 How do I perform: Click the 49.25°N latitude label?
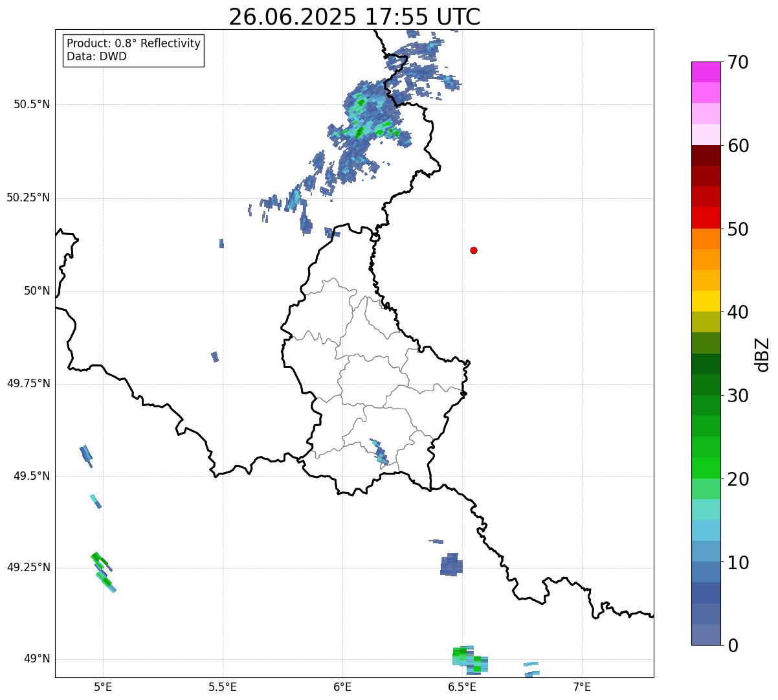point(28,567)
